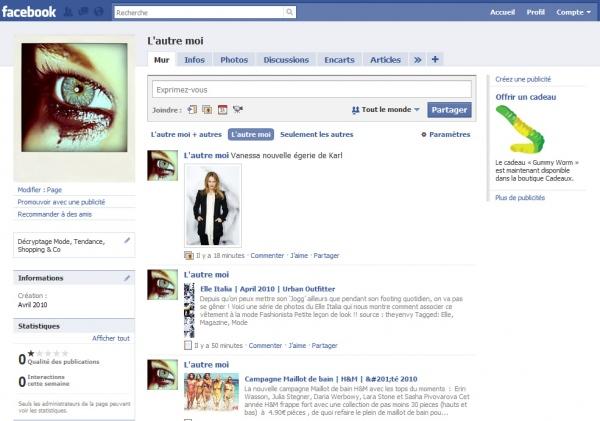600x421 pixels.
Task: Click the Gummy Worm gift image
Action: 520,129
